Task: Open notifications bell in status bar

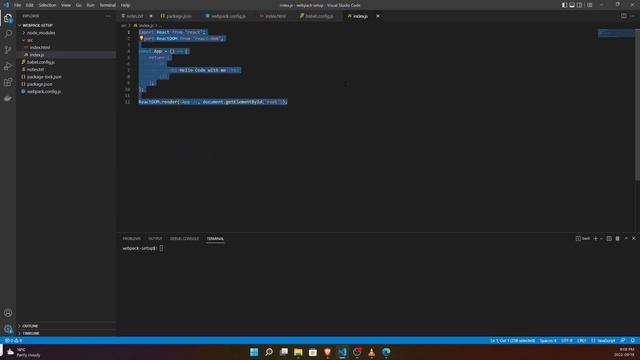Action: click(633, 340)
